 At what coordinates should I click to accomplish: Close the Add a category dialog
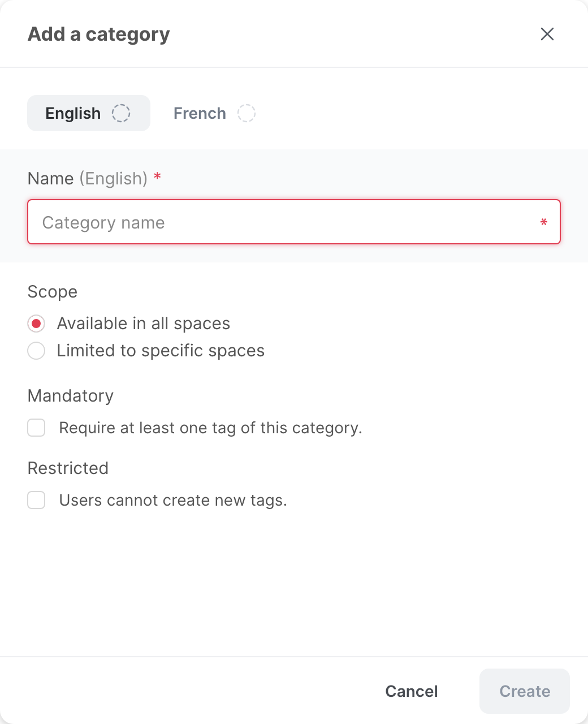click(x=547, y=34)
